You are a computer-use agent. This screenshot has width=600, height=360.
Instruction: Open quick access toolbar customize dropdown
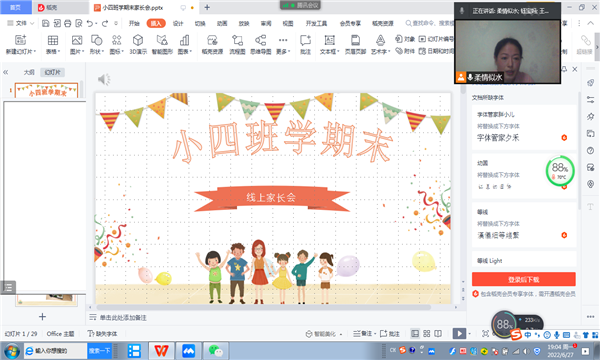116,23
